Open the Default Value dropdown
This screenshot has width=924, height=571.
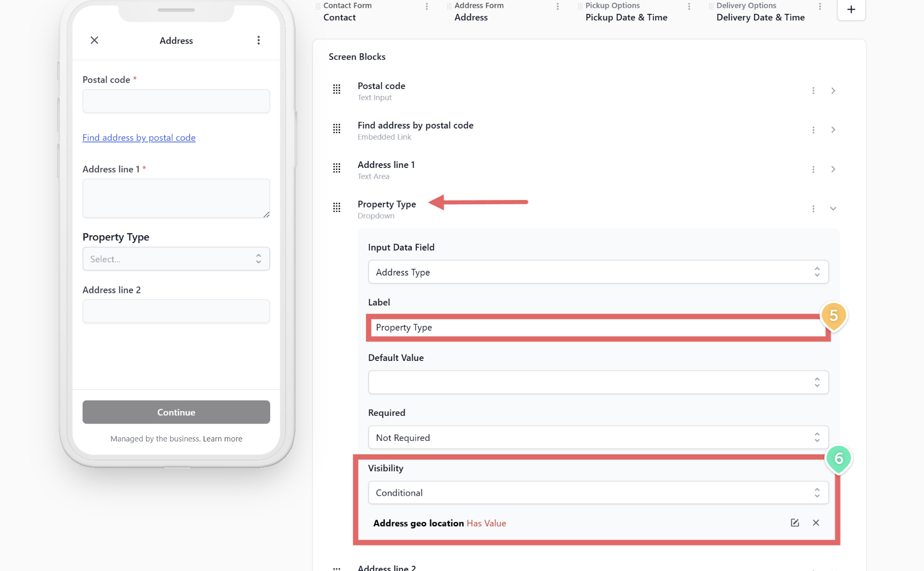pos(598,382)
